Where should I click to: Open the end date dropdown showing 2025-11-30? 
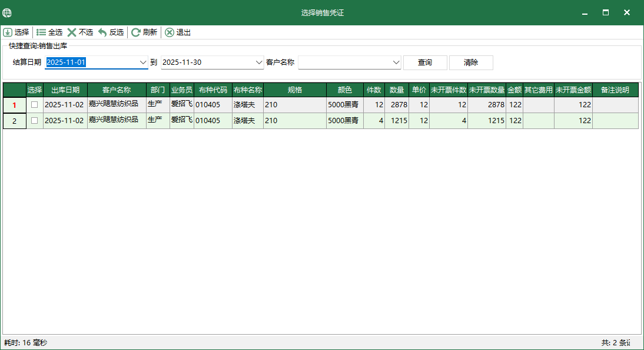[x=260, y=62]
